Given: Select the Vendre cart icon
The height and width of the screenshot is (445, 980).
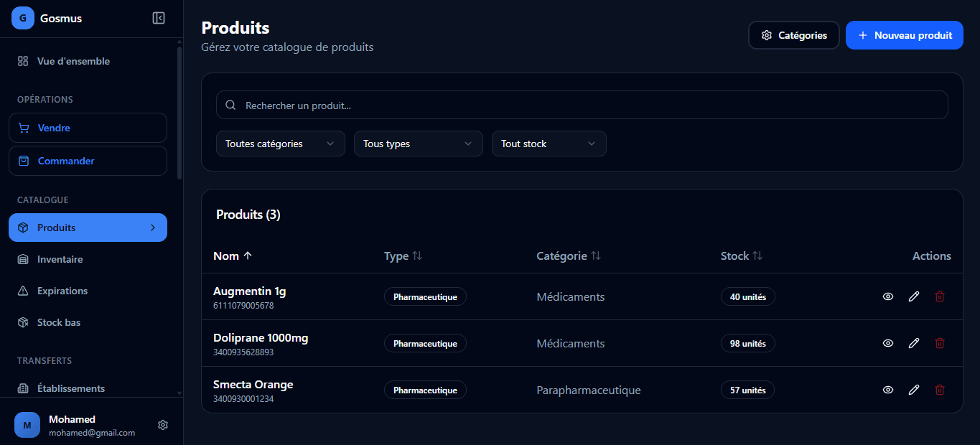Looking at the screenshot, I should [x=25, y=127].
